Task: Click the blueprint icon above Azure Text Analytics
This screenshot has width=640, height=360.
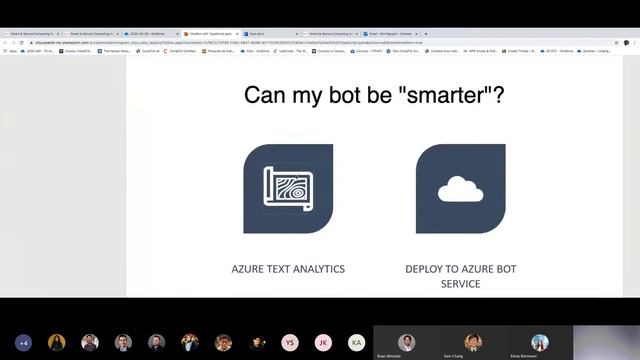Action: (x=288, y=189)
